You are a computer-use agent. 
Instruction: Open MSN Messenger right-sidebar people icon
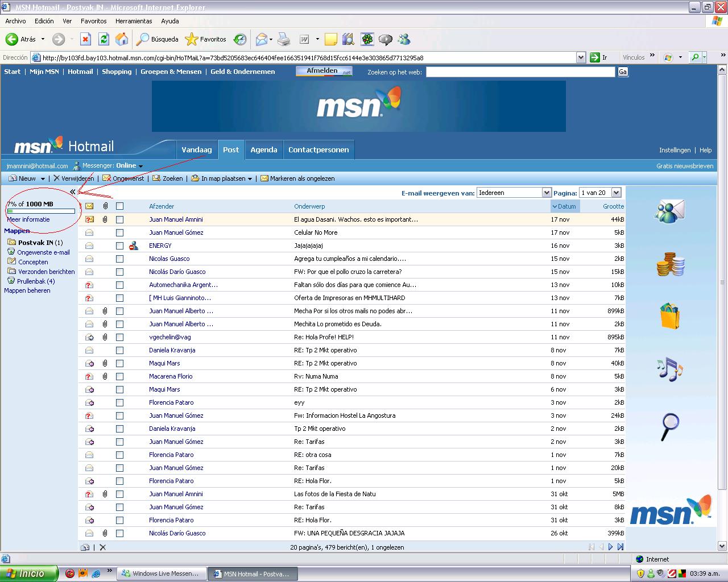671,211
